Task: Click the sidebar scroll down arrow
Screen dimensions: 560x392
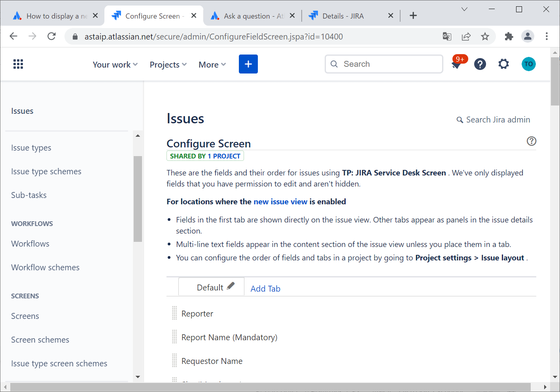Action: [x=138, y=377]
